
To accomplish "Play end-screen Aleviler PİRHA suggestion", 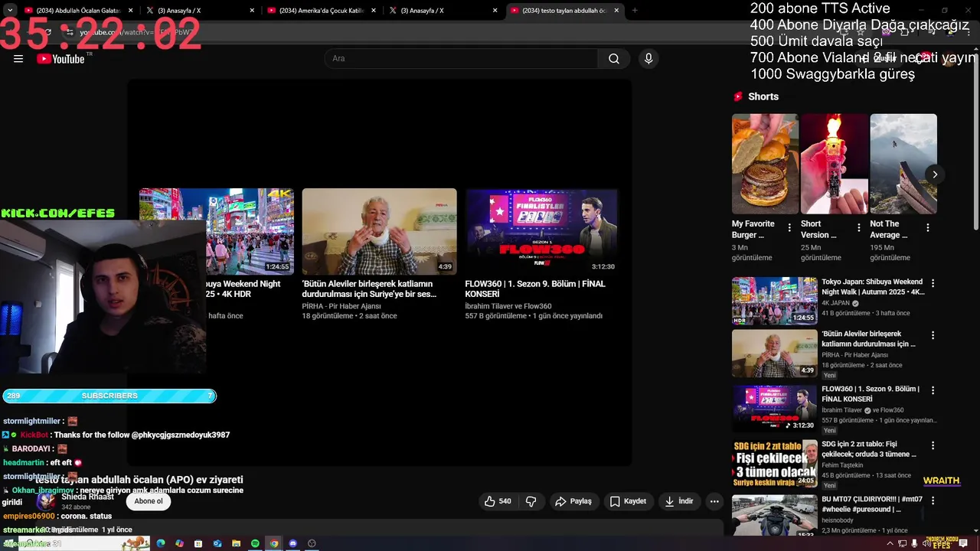I will click(x=379, y=232).
